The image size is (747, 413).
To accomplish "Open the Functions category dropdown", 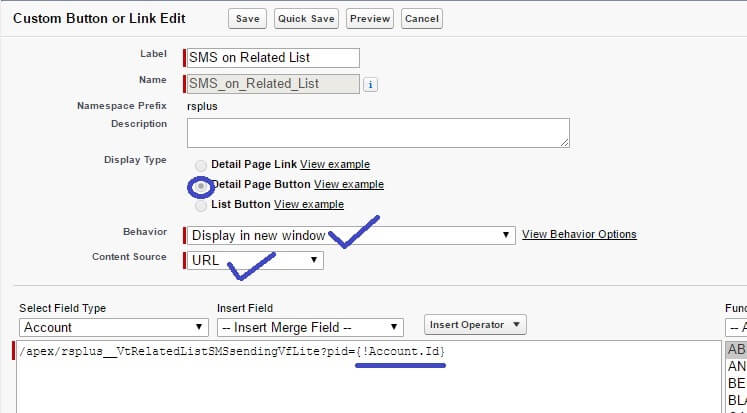I will click(x=735, y=327).
